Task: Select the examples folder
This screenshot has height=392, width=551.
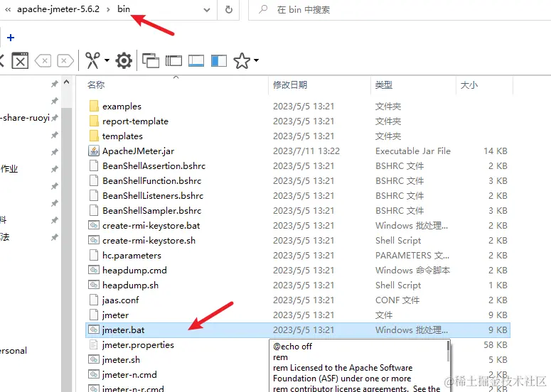Action: pyautogui.click(x=122, y=107)
